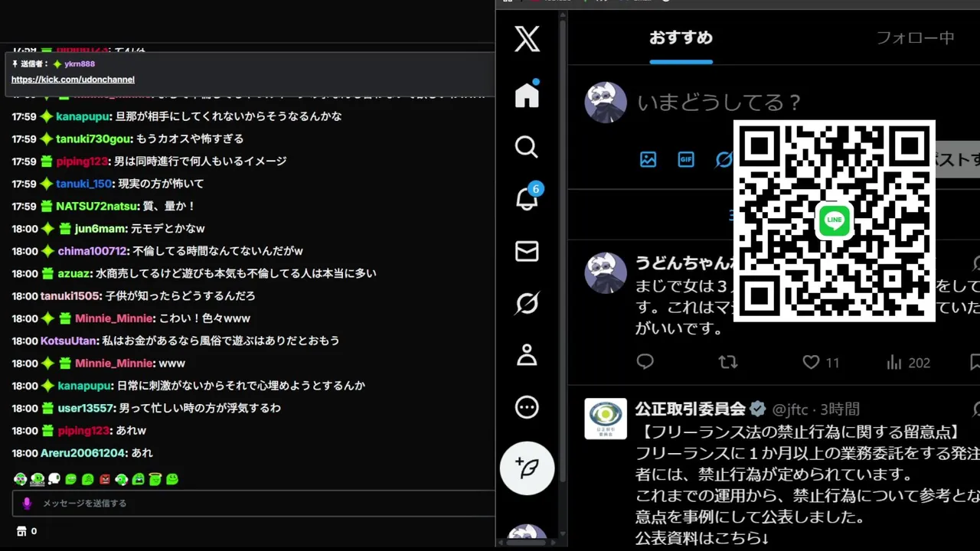Screen dimensions: 980x551
Task: Open 公正取引委員会 account avatar
Action: click(606, 419)
